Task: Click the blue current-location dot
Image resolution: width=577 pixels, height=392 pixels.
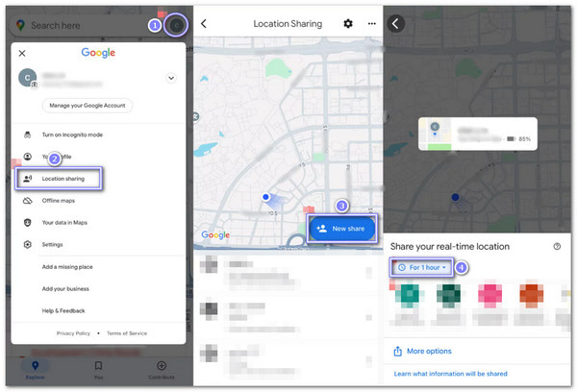Action: click(265, 197)
